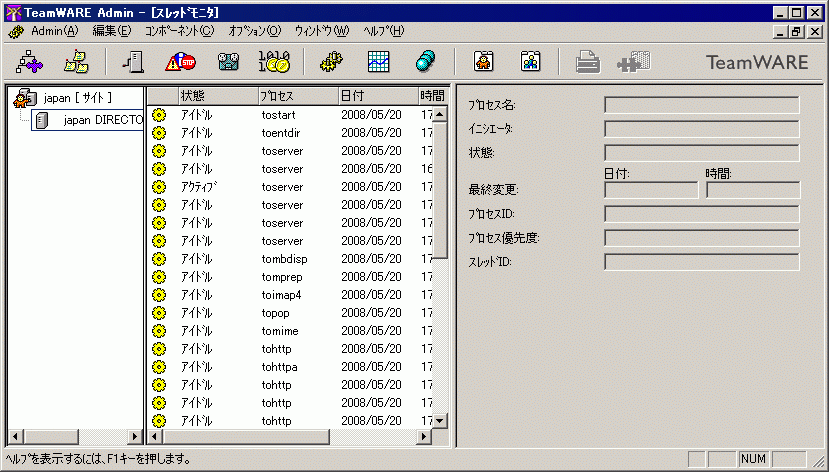Open the コンポーネント(C) menu
This screenshot has height=472, width=829.
[179, 31]
